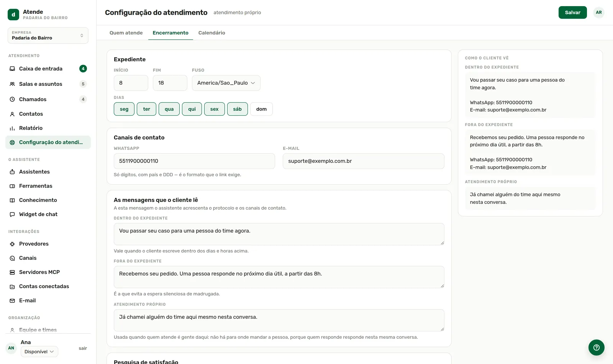Click the Salvar button
Image resolution: width=613 pixels, height=364 pixels.
tap(573, 13)
